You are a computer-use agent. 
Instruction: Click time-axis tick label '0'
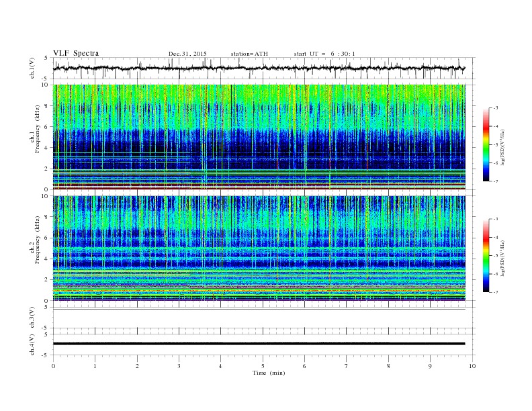coord(53,366)
